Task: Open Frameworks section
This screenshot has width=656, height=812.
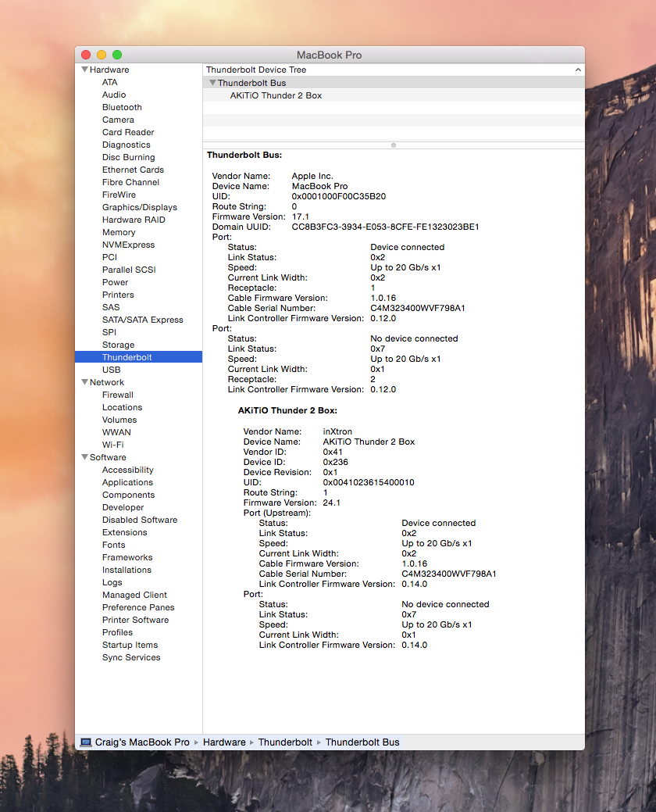Action: [x=127, y=557]
